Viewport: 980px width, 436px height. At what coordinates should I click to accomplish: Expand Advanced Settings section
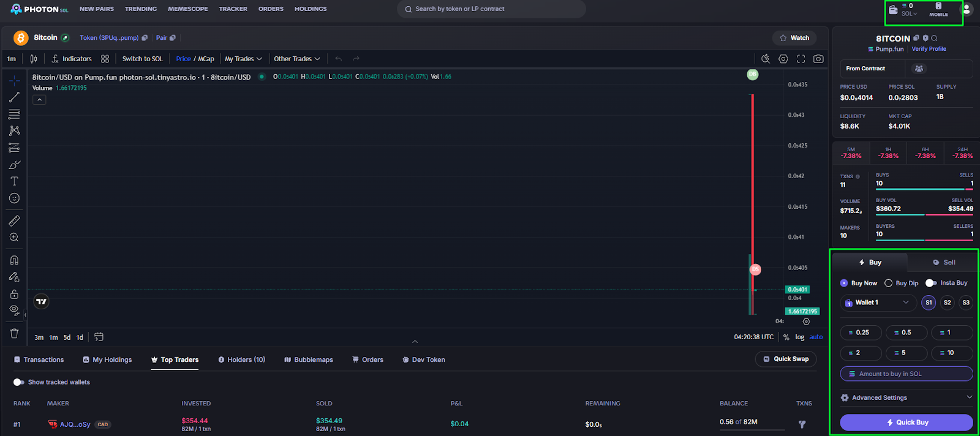pyautogui.click(x=907, y=397)
